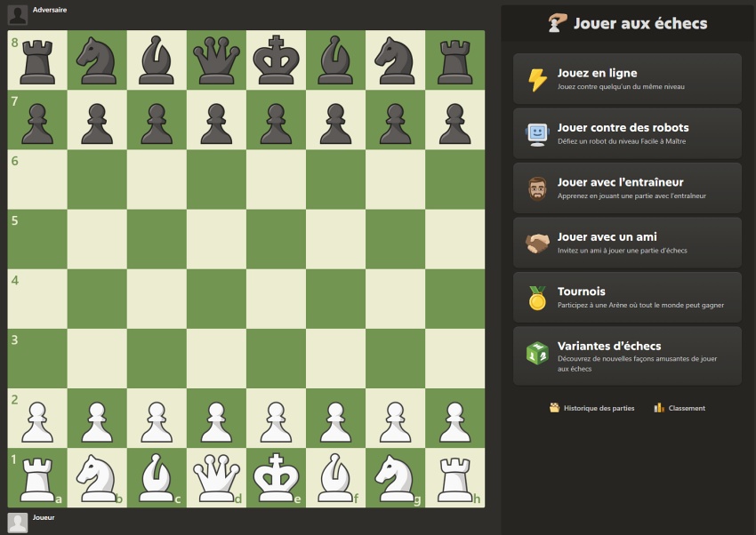Click the empty e4 square

tap(276, 299)
